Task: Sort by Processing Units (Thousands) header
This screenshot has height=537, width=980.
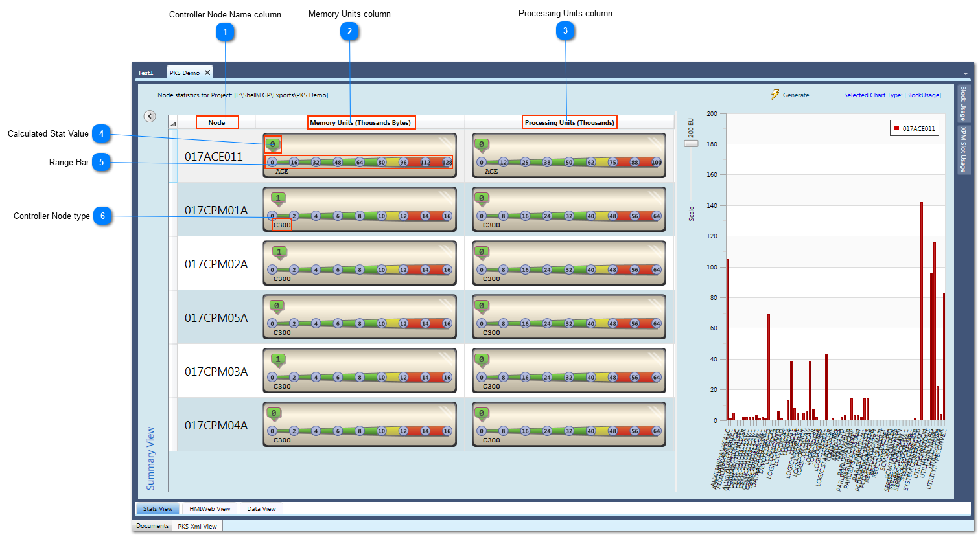Action: [570, 122]
